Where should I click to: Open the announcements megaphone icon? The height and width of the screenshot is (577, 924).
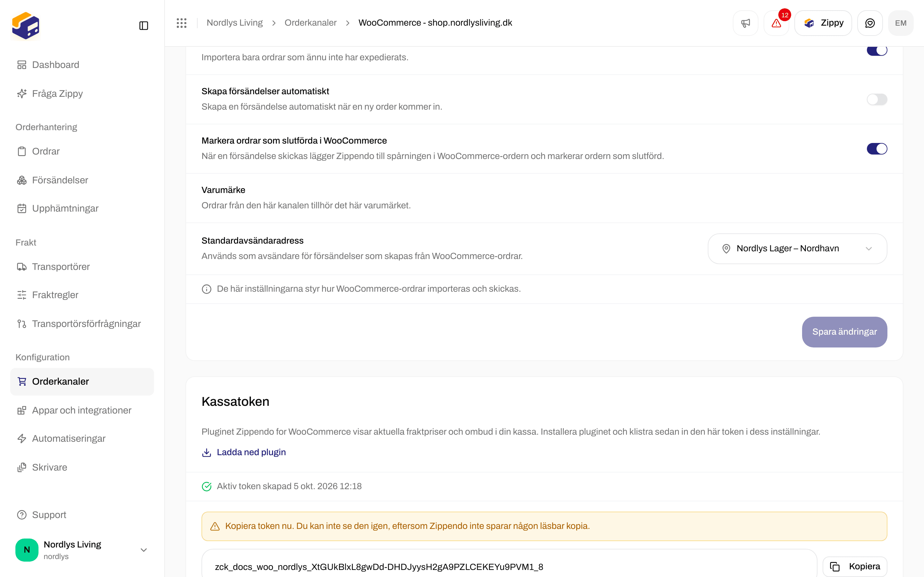pyautogui.click(x=745, y=23)
